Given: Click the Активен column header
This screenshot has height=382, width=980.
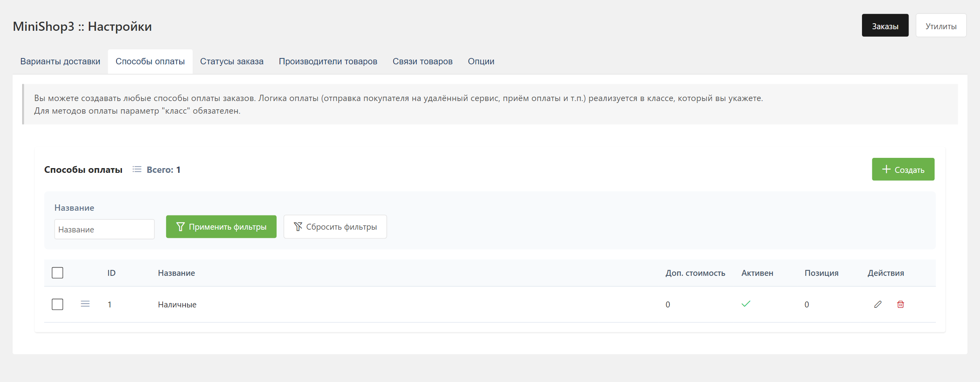Looking at the screenshot, I should click(757, 273).
